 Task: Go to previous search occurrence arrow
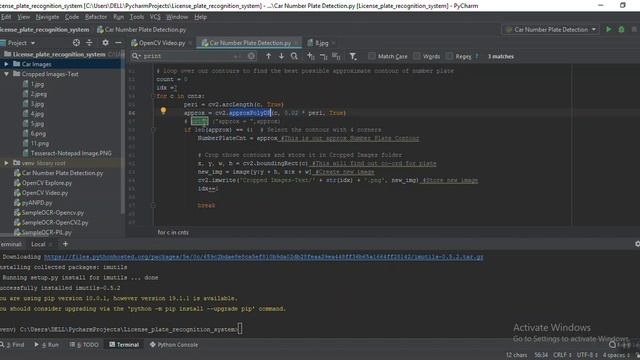click(268, 56)
